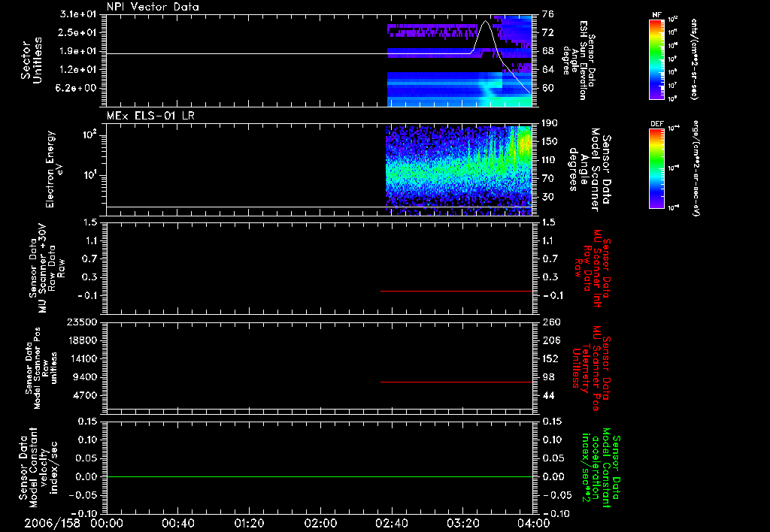The height and width of the screenshot is (532, 770).
Task: Click the 'cnts/(cm**2-sr-sec)' unit label
Action: click(x=694, y=59)
